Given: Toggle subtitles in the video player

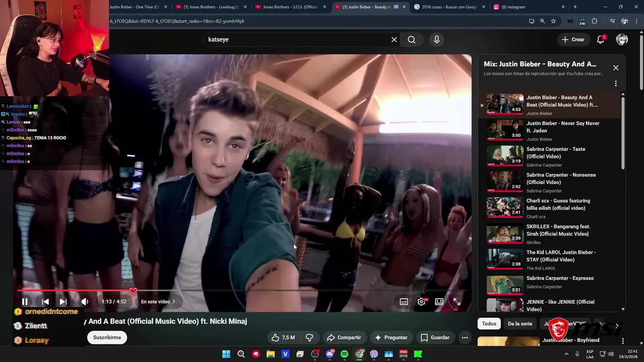Looking at the screenshot, I should (x=404, y=302).
